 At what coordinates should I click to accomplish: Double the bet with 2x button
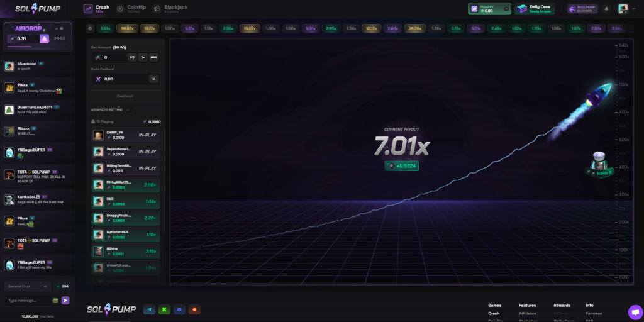click(x=143, y=57)
